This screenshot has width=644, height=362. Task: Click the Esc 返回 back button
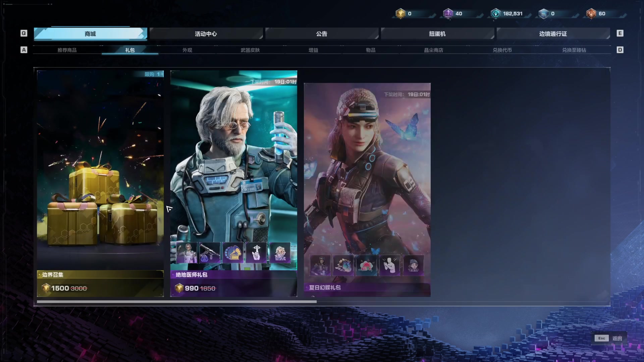(x=608, y=338)
